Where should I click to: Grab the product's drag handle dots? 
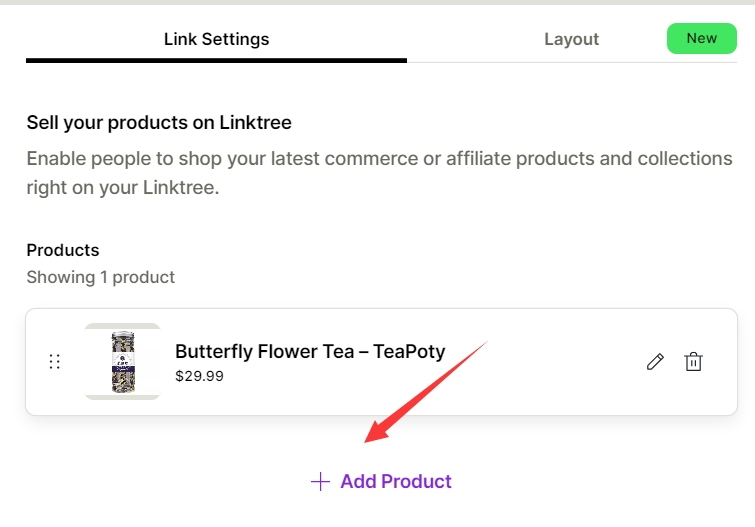click(x=54, y=362)
